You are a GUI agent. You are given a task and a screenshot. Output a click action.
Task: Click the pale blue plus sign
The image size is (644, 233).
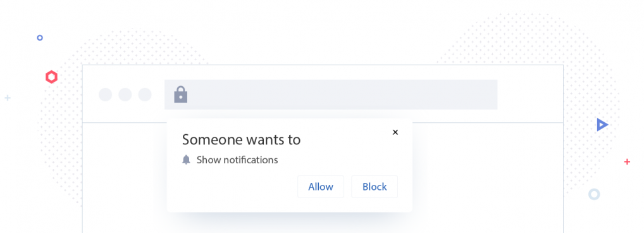click(x=8, y=98)
